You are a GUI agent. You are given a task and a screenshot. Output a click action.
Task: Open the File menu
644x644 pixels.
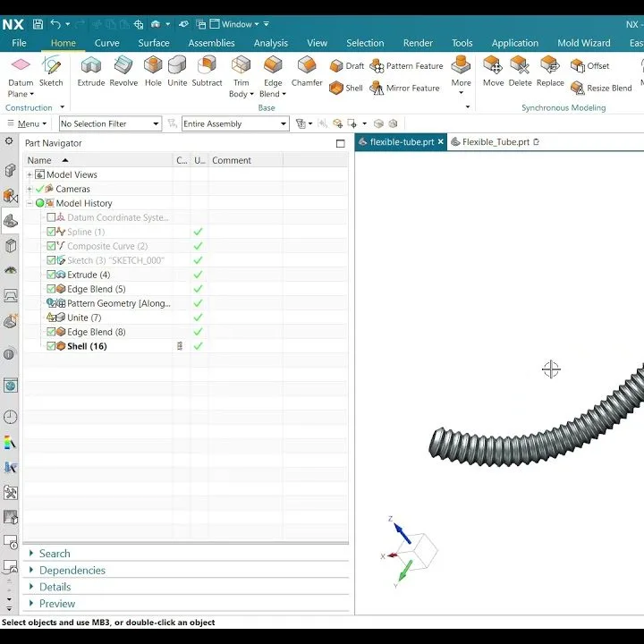(x=19, y=43)
